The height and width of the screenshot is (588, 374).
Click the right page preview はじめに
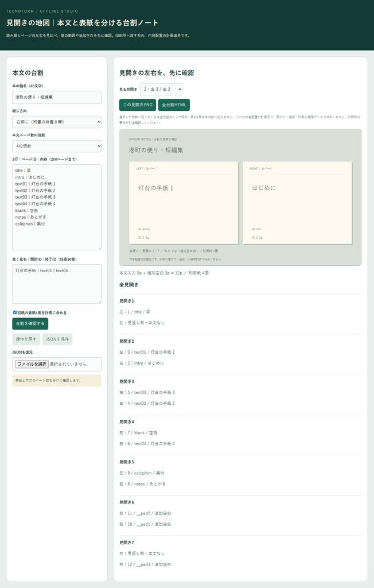click(297, 203)
